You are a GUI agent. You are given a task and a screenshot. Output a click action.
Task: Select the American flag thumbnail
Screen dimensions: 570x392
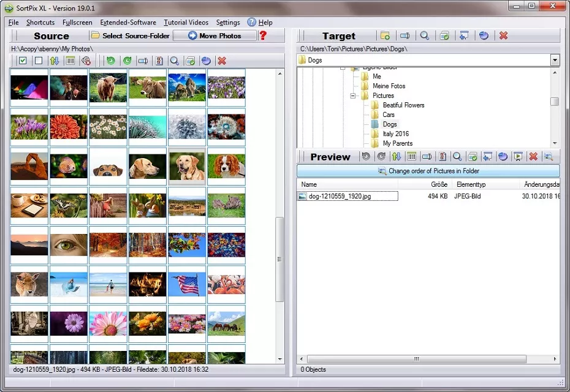187,285
